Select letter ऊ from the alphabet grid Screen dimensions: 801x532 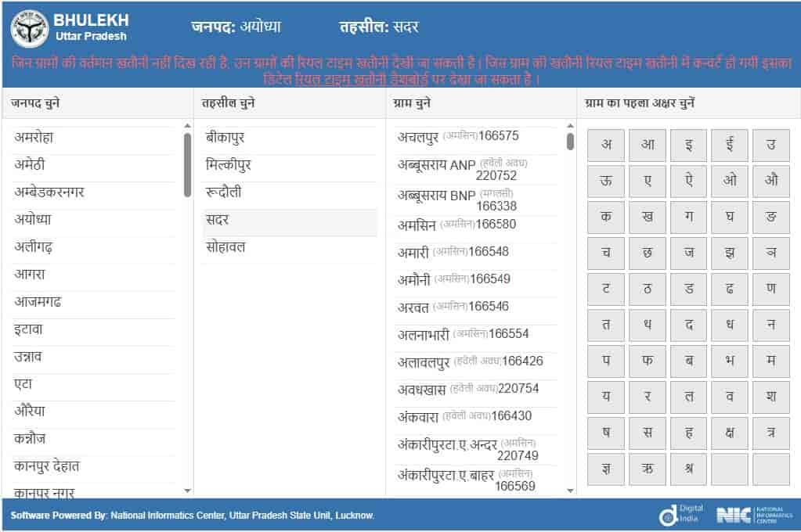604,181
